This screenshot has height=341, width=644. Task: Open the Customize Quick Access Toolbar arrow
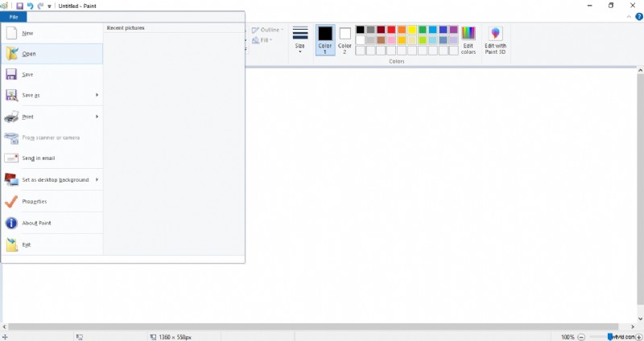click(x=50, y=6)
